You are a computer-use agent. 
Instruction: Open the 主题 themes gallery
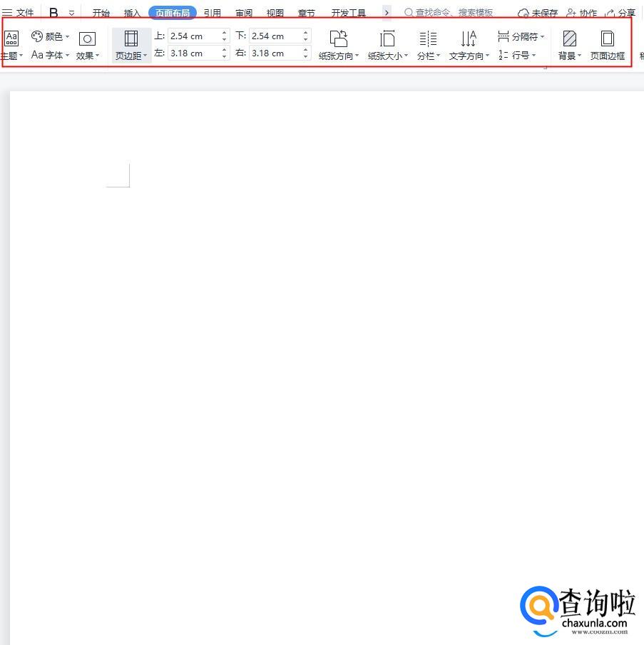[x=11, y=45]
